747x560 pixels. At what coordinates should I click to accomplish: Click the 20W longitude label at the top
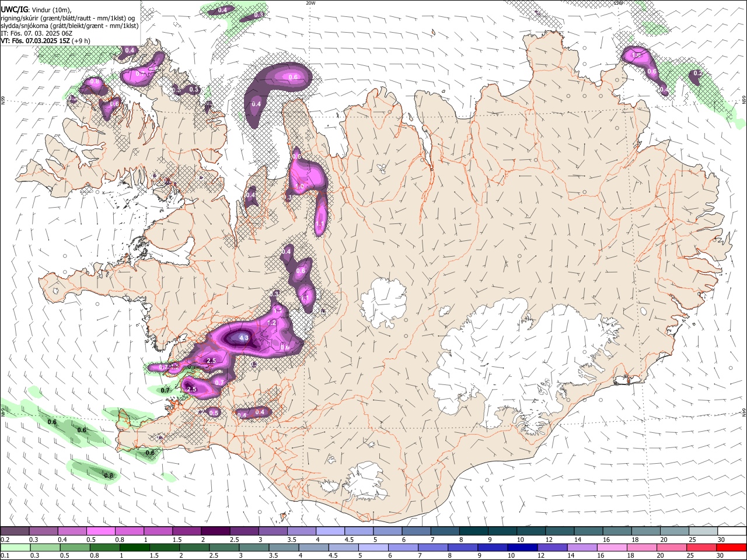310,3
